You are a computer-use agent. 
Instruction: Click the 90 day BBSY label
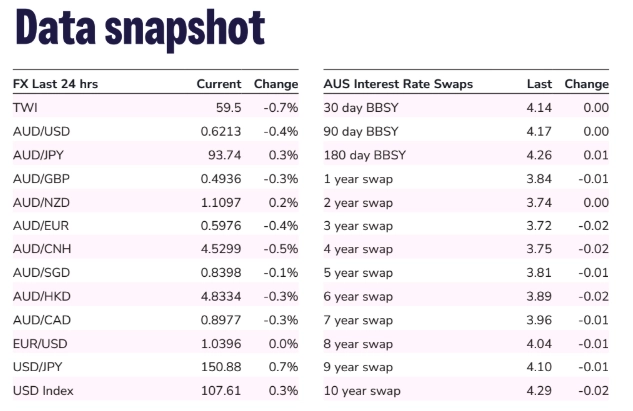361,131
